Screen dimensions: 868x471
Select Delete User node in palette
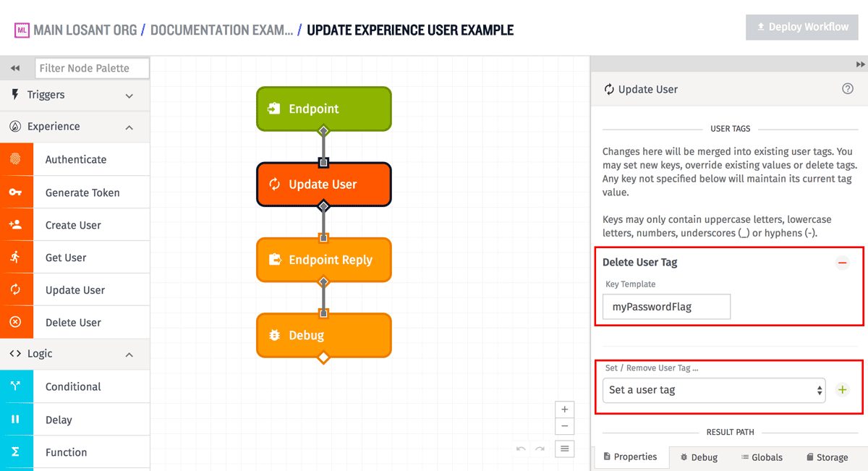pos(75,323)
